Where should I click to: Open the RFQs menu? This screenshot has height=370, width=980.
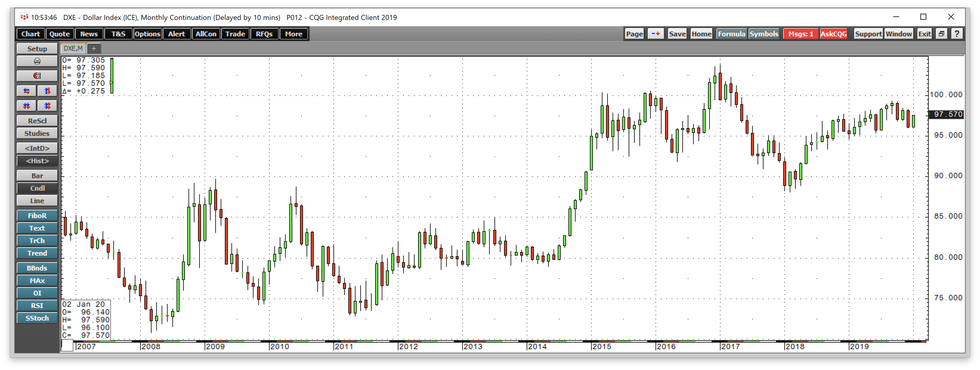265,34
